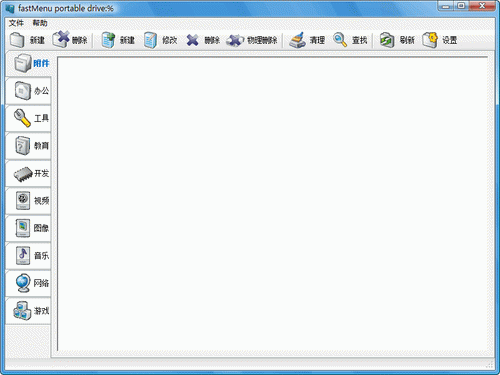Close the fastMenu window
Image resolution: width=500 pixels, height=375 pixels.
pyautogui.click(x=482, y=6)
